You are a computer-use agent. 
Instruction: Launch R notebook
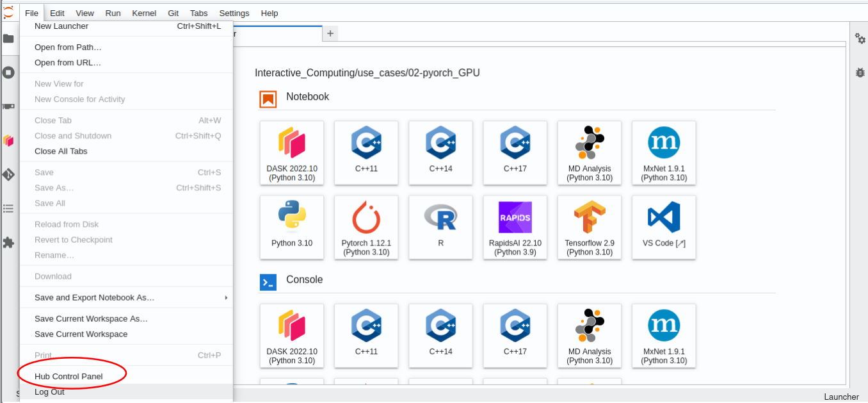coord(440,227)
